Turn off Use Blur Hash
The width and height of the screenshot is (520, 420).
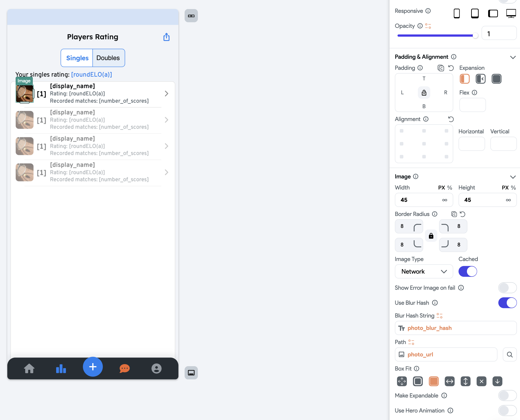coord(507,303)
